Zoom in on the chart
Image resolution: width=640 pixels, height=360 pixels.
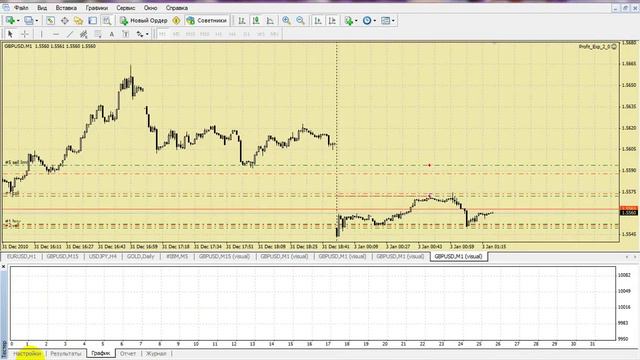tap(287, 20)
